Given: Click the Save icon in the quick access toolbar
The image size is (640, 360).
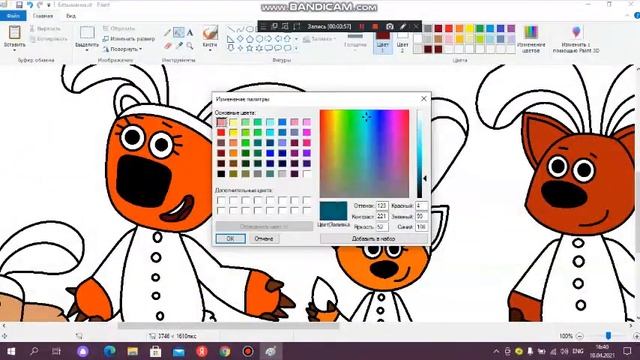Looking at the screenshot, I should coord(19,5).
